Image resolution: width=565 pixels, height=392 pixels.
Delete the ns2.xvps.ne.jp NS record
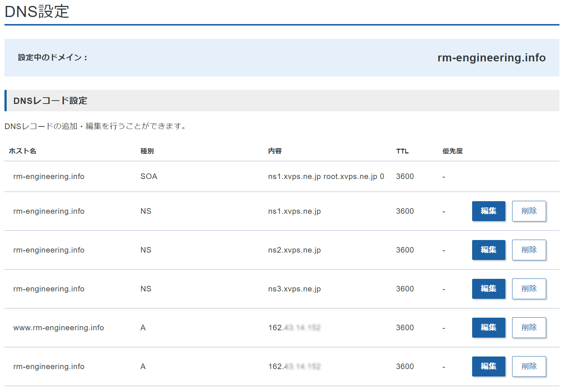tap(529, 250)
